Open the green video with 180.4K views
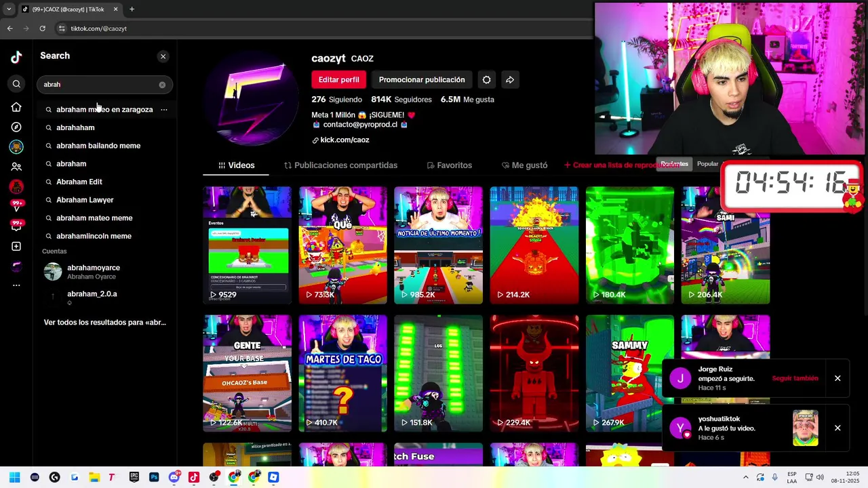 click(630, 245)
